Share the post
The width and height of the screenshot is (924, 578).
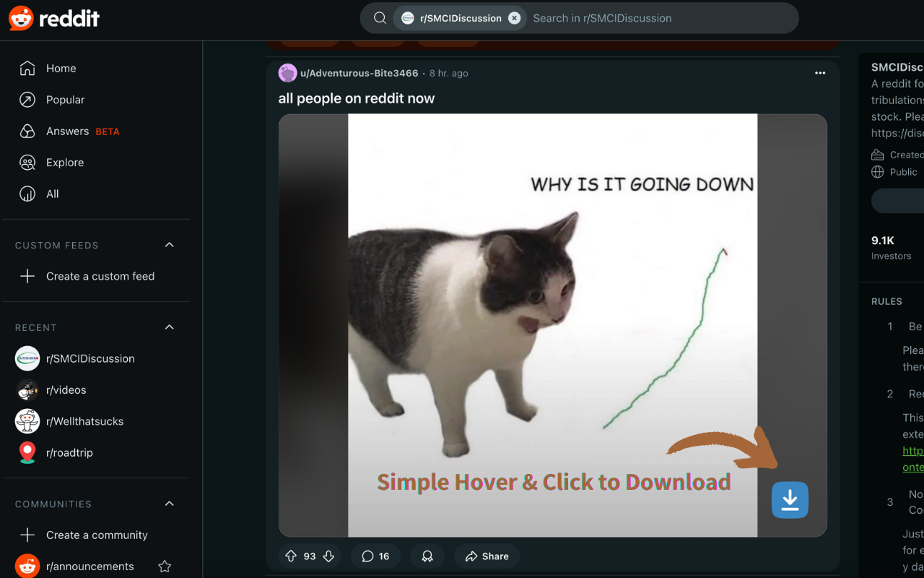coord(487,556)
